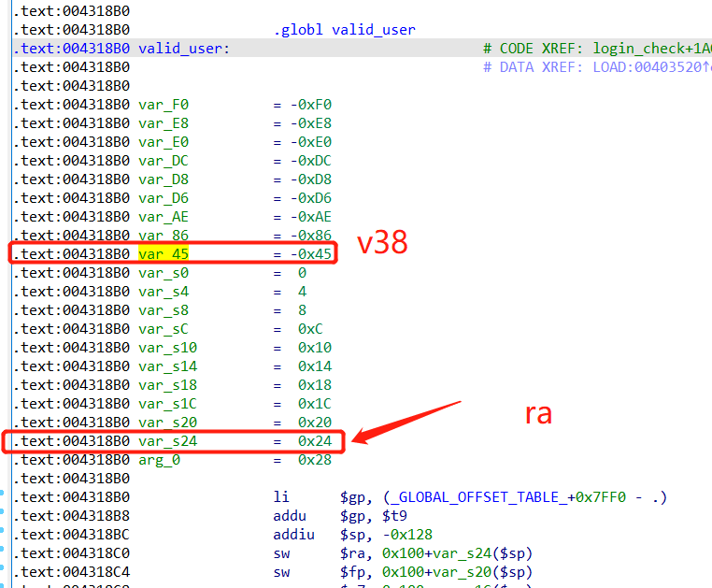Select the var_D6 variable name
This screenshot has height=588, width=712.
click(164, 198)
